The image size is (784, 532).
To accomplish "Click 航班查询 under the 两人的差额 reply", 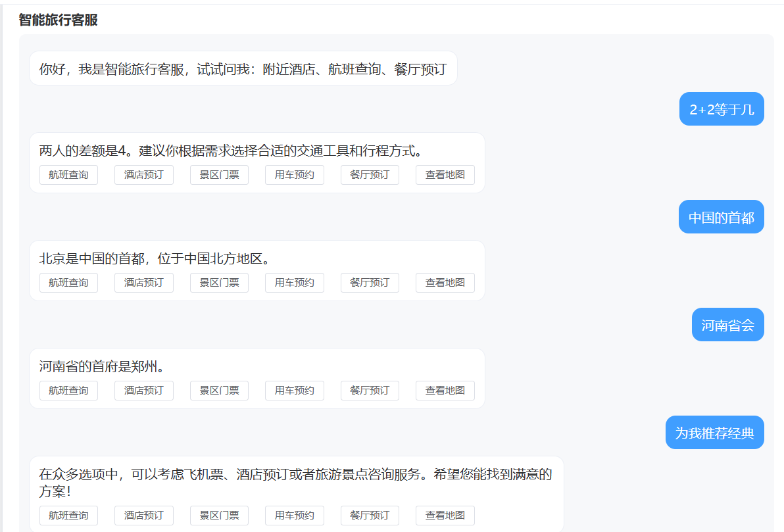I will coord(68,175).
